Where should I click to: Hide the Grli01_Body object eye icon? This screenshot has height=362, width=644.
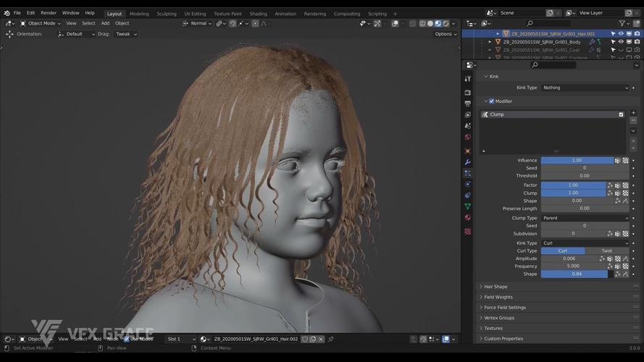tap(621, 42)
